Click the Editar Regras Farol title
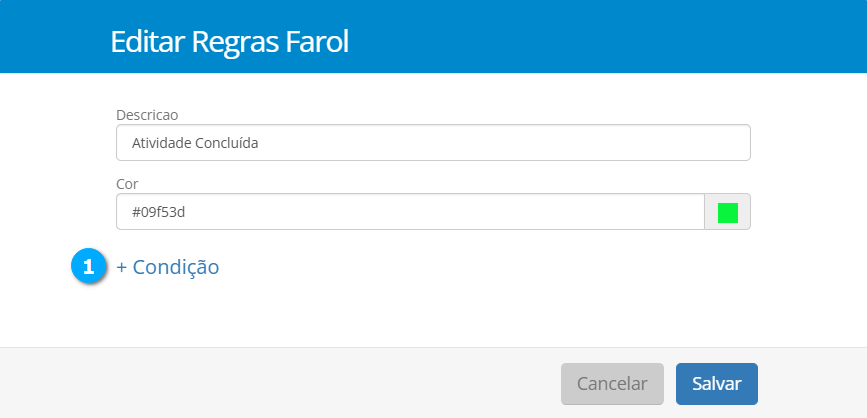 (x=230, y=42)
